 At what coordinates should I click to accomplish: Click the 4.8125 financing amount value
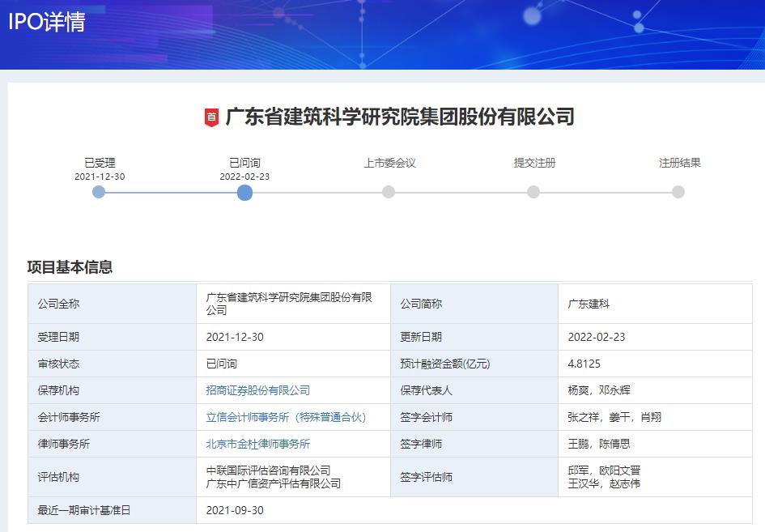(x=584, y=364)
